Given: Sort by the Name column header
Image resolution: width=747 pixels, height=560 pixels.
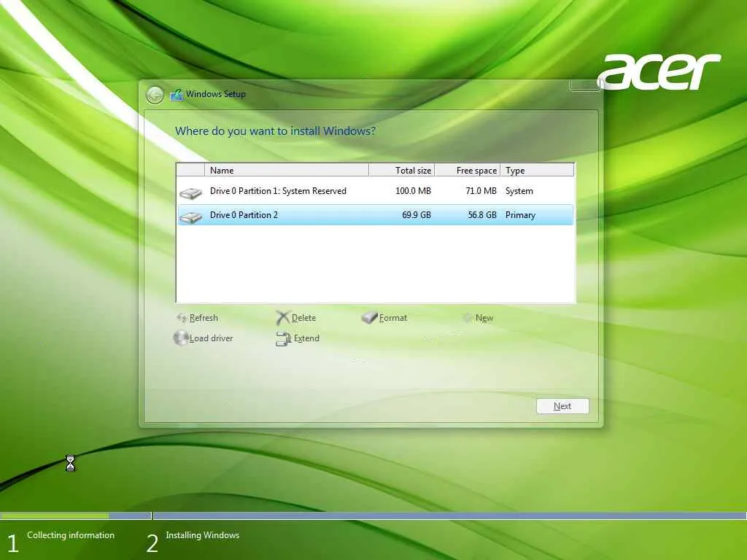Looking at the screenshot, I should click(x=286, y=170).
